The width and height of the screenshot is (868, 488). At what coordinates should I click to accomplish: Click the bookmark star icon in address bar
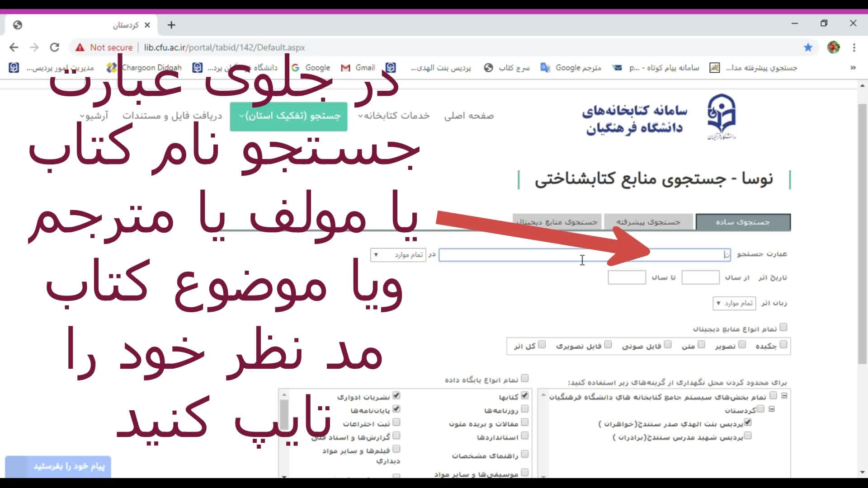point(808,47)
